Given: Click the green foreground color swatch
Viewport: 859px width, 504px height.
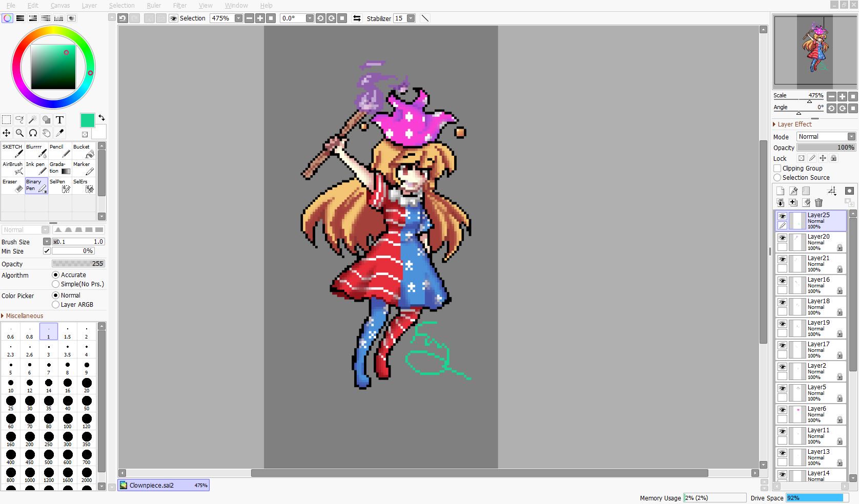Looking at the screenshot, I should pyautogui.click(x=87, y=120).
